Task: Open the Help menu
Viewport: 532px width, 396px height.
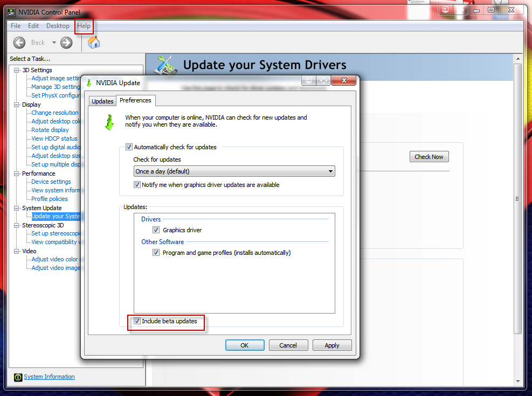Action: coord(84,26)
